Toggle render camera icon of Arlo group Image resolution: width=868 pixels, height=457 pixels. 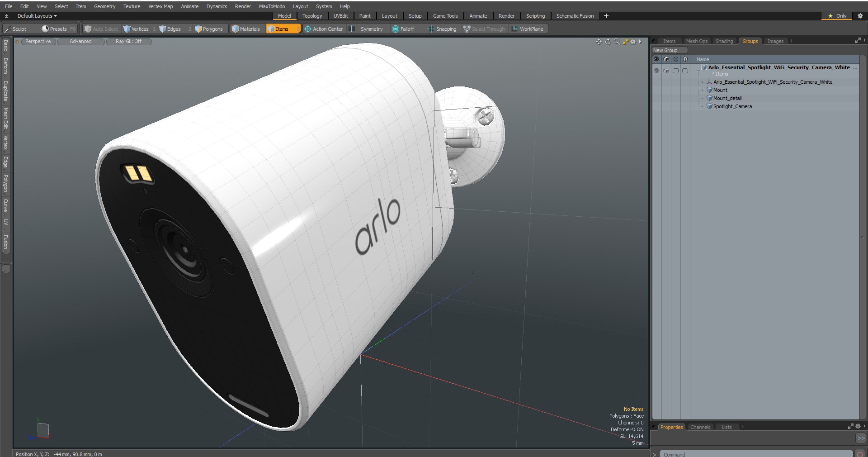click(x=666, y=71)
